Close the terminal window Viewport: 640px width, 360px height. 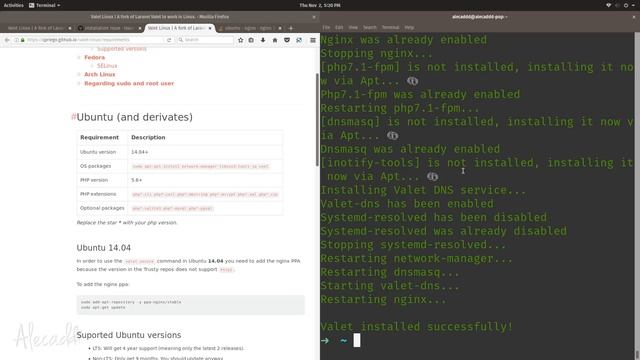(634, 17)
